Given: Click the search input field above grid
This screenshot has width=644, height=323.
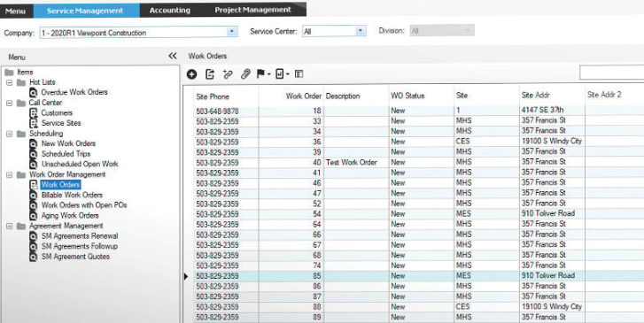Looking at the screenshot, I should [x=611, y=73].
